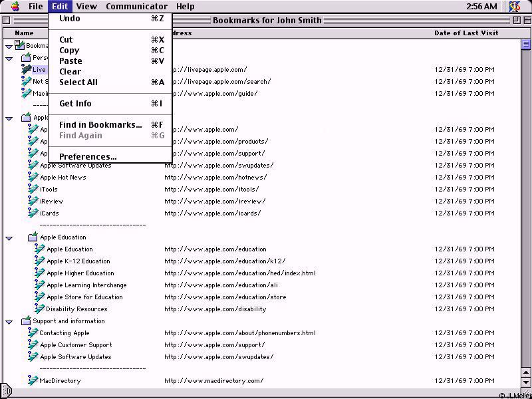This screenshot has width=532, height=399.
Task: Collapse the root Bookmarks disclosure triangle
Action: tap(9, 47)
